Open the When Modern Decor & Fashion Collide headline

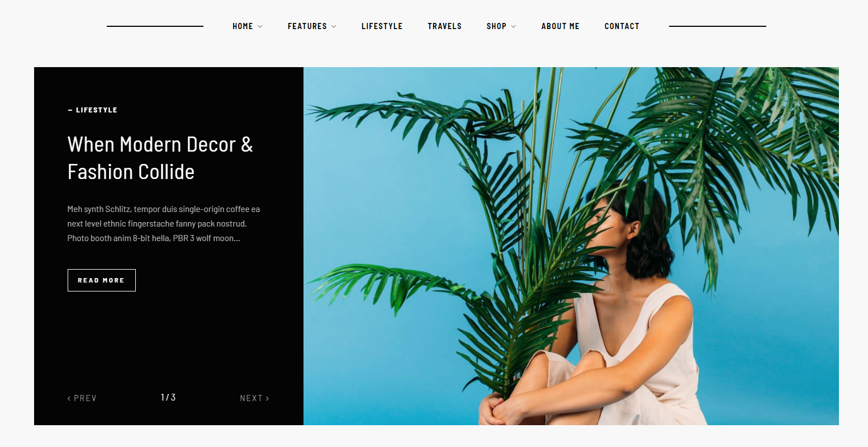(160, 158)
